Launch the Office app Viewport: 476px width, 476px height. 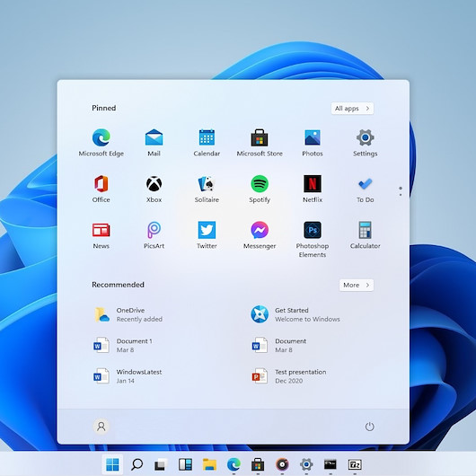pos(101,189)
